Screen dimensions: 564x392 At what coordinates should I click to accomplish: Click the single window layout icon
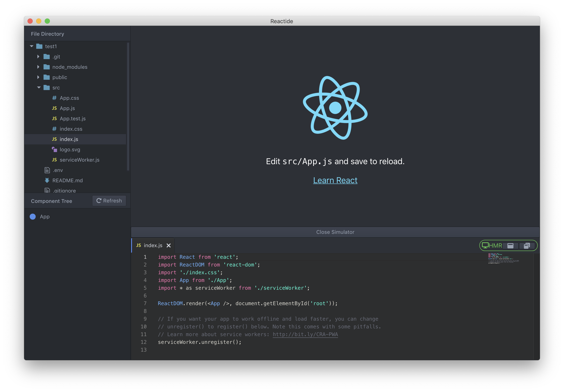click(511, 246)
